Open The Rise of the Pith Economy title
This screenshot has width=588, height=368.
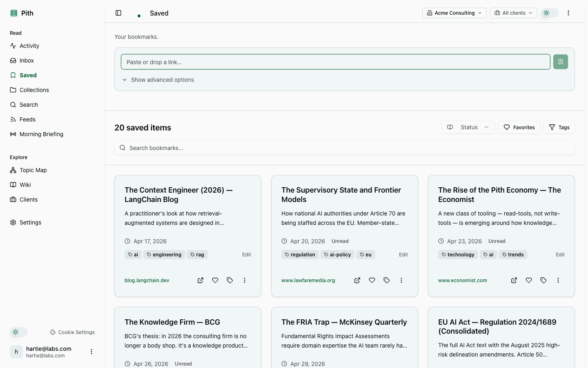pos(499,195)
